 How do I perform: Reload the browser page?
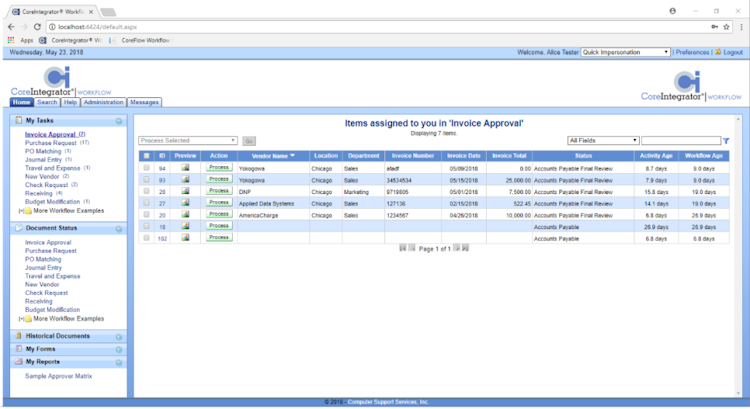[x=37, y=27]
